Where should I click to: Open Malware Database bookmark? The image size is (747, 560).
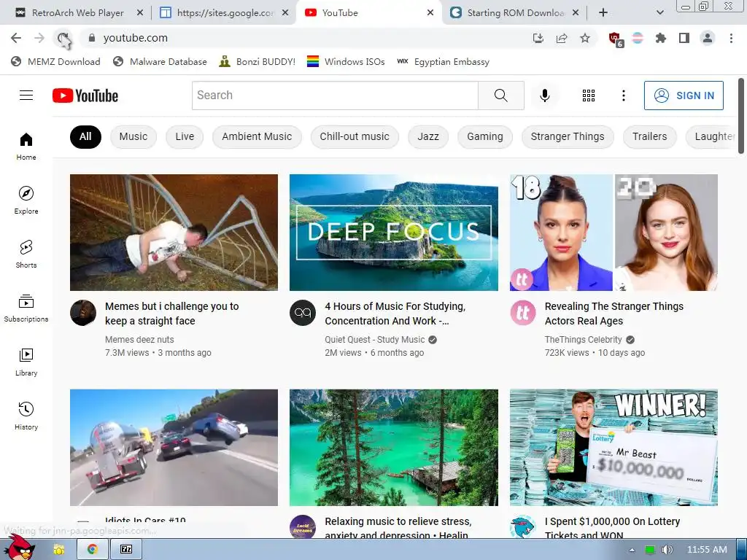tap(160, 61)
